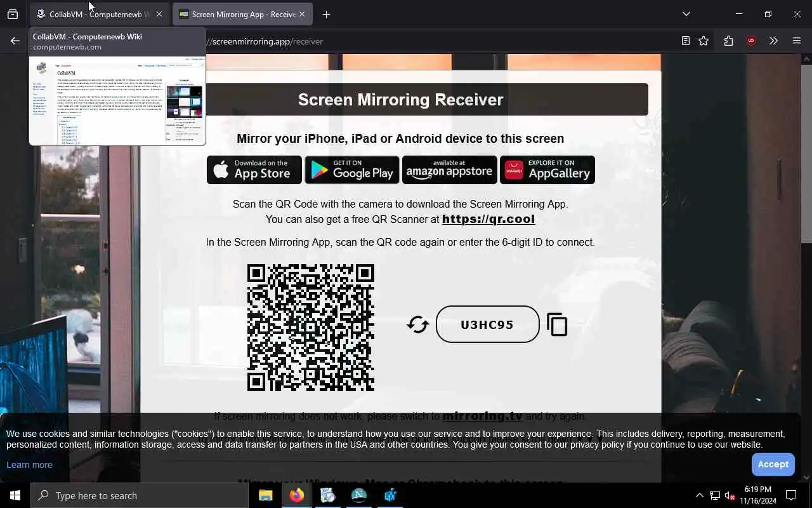The height and width of the screenshot is (508, 812).
Task: Toggle reader view icon
Action: [x=686, y=41]
